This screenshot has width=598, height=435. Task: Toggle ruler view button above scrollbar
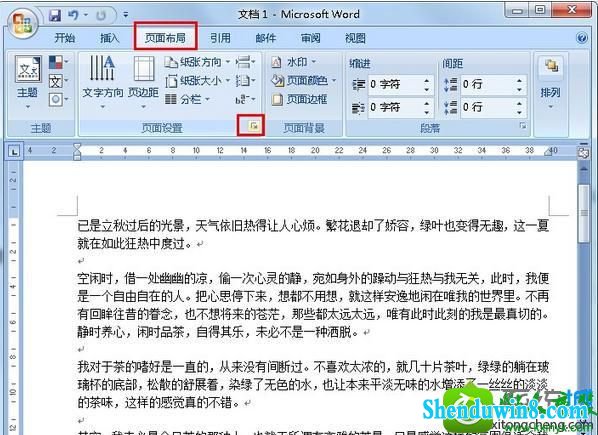[583, 153]
